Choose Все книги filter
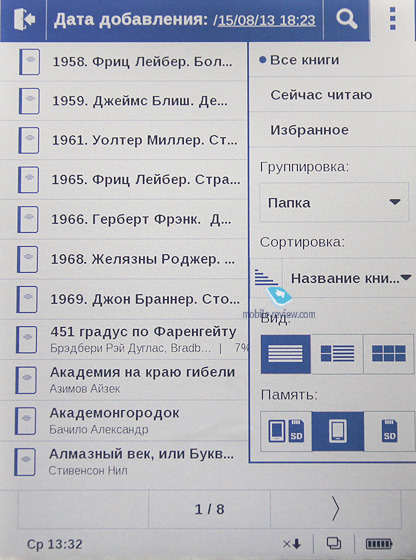Viewport: 416px width, 560px height. [305, 60]
